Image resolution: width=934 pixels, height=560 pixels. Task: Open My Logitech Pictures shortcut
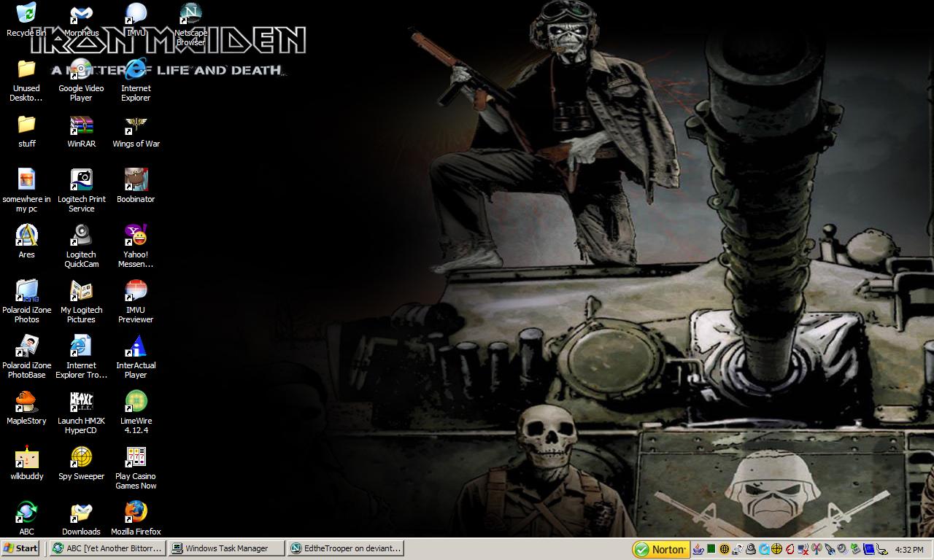pos(81,302)
